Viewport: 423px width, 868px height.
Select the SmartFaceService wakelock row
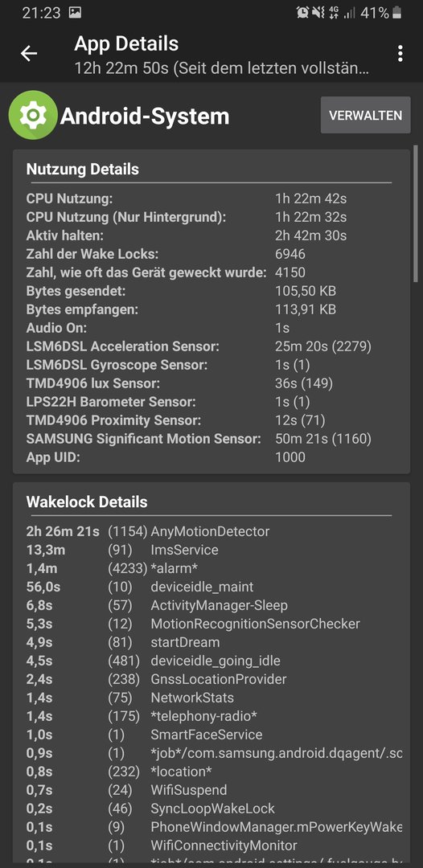(x=210, y=735)
